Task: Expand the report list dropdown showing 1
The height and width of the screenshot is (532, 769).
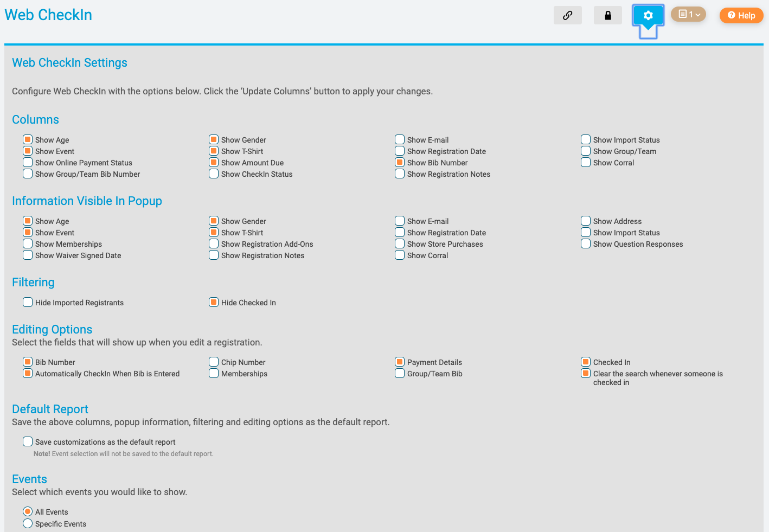Action: tap(688, 14)
